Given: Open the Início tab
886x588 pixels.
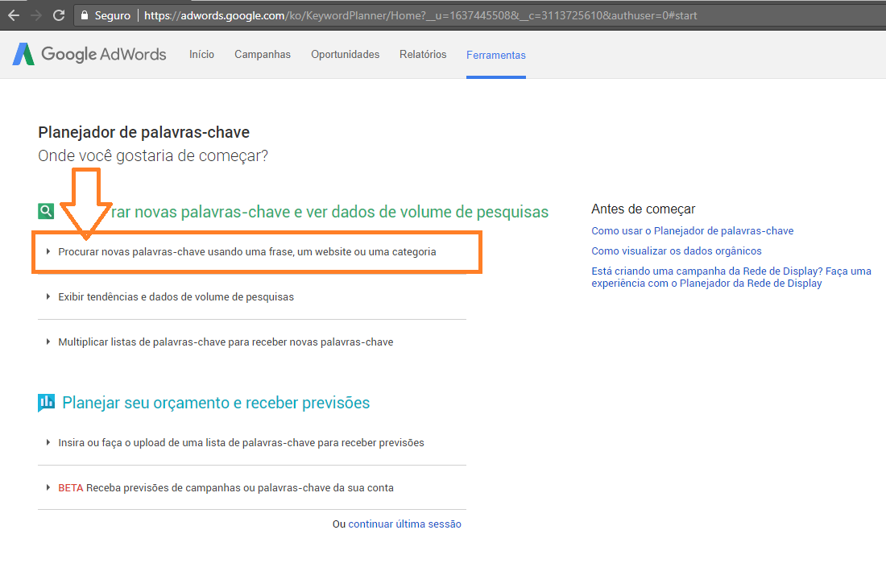Looking at the screenshot, I should [201, 55].
